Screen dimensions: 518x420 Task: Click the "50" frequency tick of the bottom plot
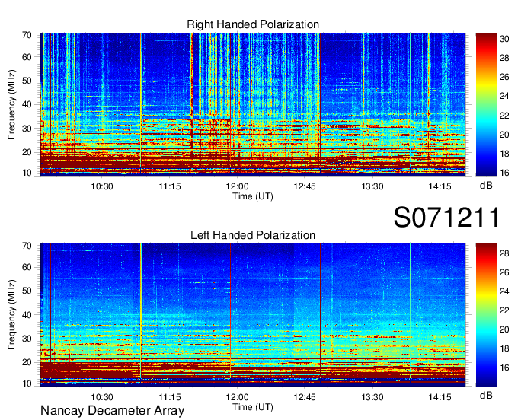[x=27, y=291]
